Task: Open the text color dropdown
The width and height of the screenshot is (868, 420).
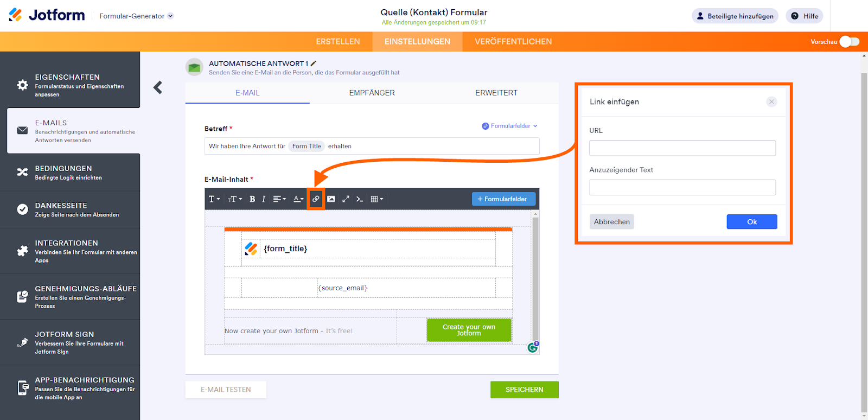Action: (x=298, y=199)
